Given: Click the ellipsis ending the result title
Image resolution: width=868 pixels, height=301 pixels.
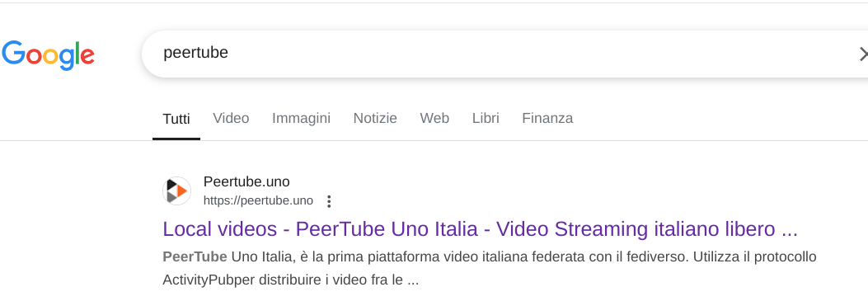Looking at the screenshot, I should pyautogui.click(x=790, y=229).
